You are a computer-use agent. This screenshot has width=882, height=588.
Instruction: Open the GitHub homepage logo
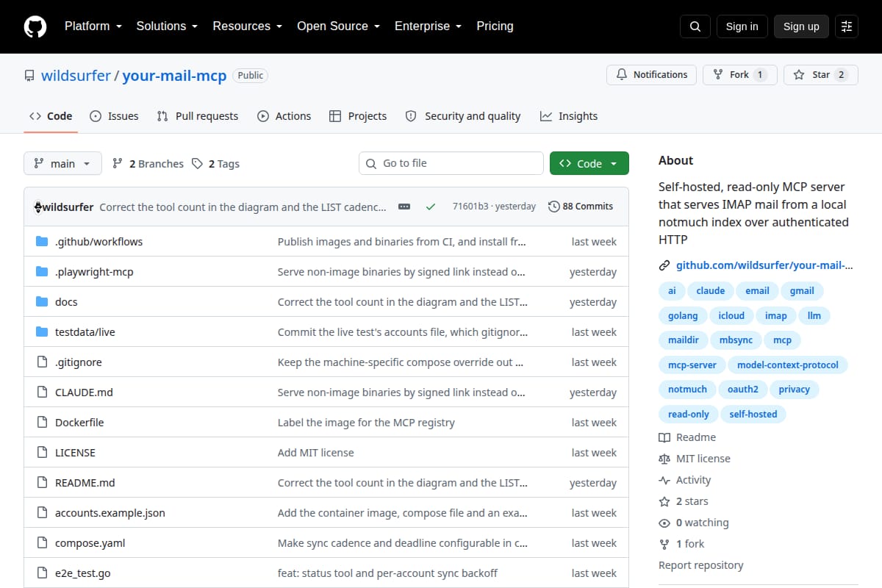click(35, 26)
